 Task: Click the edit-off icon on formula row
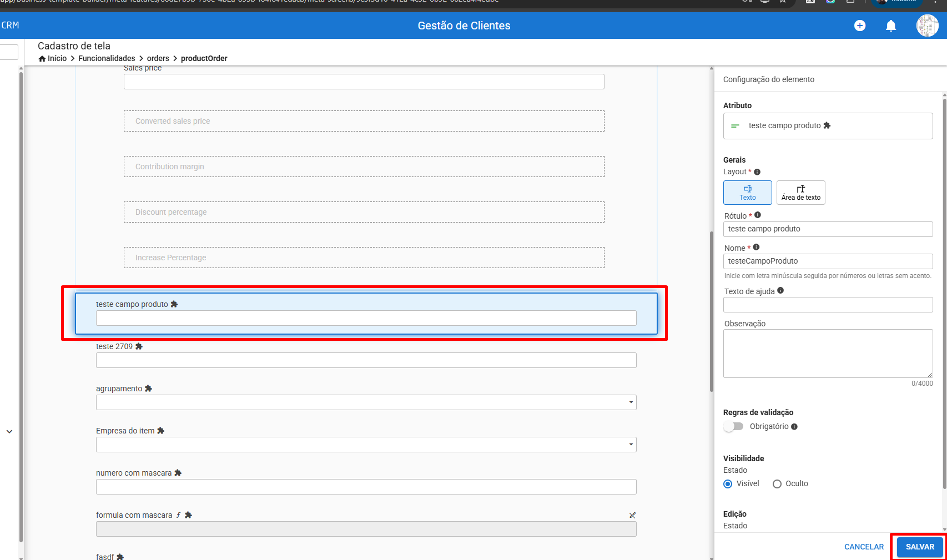click(632, 515)
